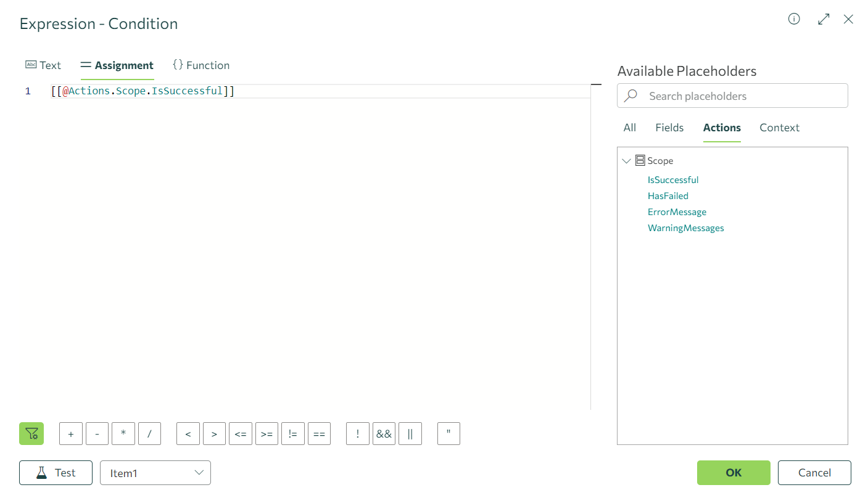Show the Context placeholders tab
Screen dimensions: 868x498
(779, 128)
